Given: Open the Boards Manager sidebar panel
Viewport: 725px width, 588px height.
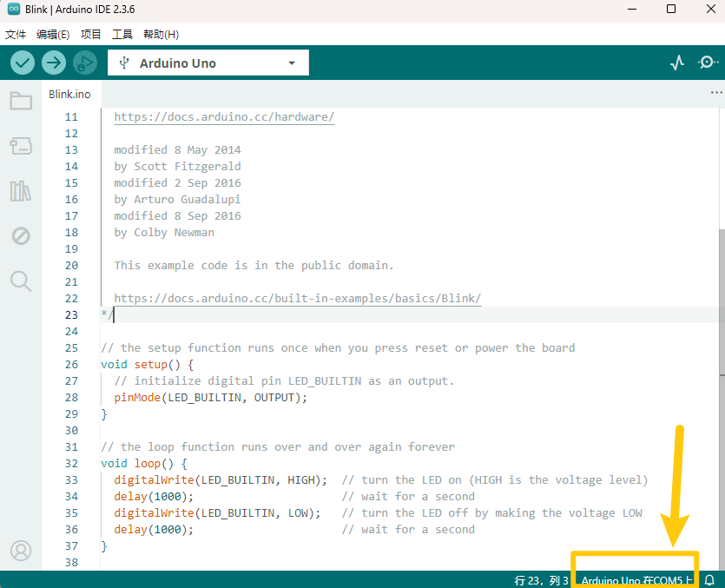Looking at the screenshot, I should 21,146.
